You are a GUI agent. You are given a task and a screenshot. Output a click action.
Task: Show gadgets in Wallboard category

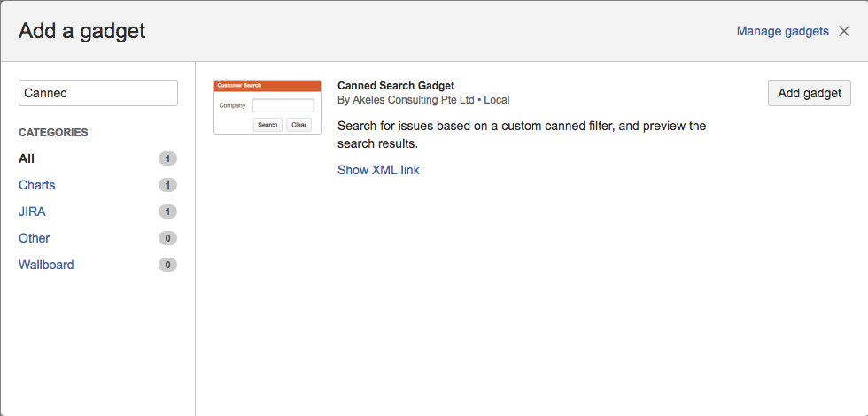[x=46, y=265]
